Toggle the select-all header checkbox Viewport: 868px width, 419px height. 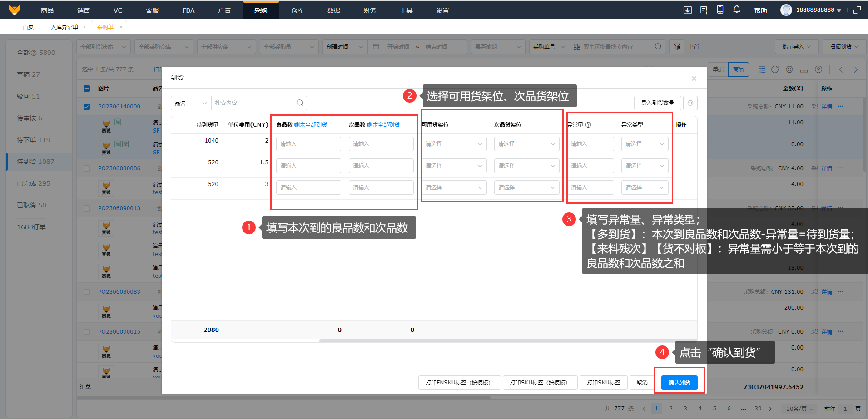(87, 89)
